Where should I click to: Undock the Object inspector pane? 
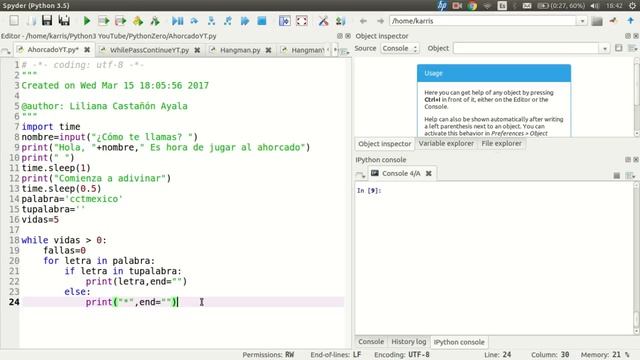[628, 36]
